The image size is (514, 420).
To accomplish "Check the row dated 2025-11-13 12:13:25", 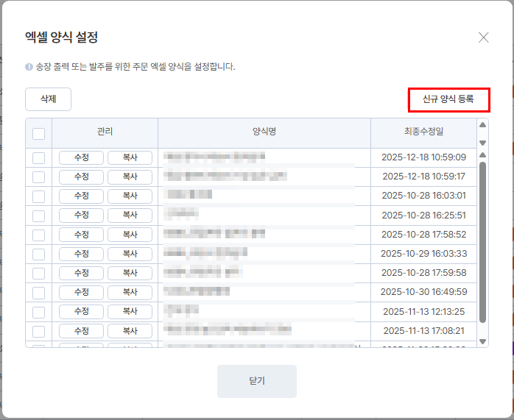I will tap(39, 313).
